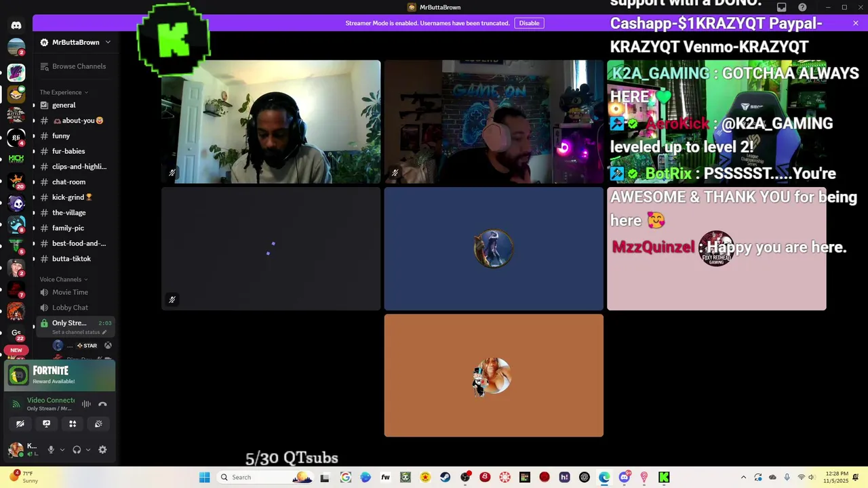868x488 pixels.
Task: Dismiss the Streamer Mode banner
Action: click(x=856, y=23)
